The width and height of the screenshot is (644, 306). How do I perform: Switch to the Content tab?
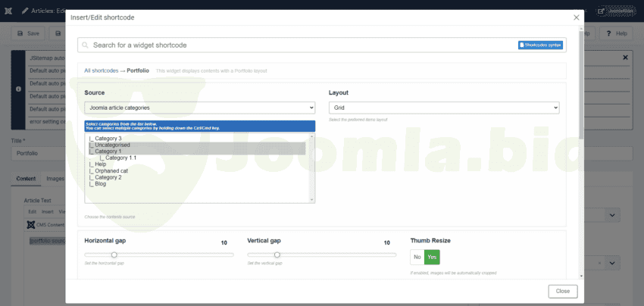click(x=26, y=179)
